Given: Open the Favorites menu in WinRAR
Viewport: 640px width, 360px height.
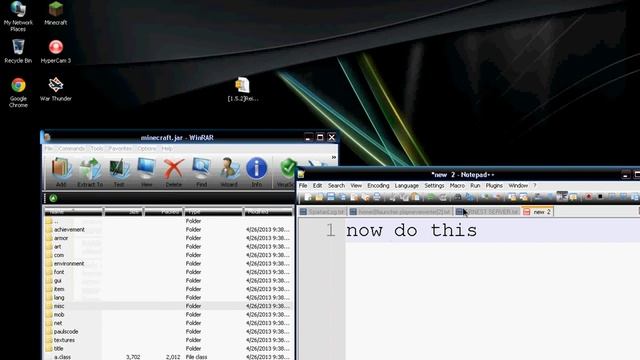Looking at the screenshot, I should [x=120, y=149].
